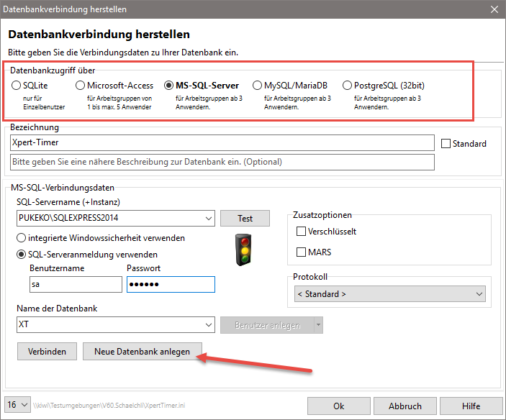506x420 pixels.
Task: Focus the optional description text field
Action: [x=222, y=162]
